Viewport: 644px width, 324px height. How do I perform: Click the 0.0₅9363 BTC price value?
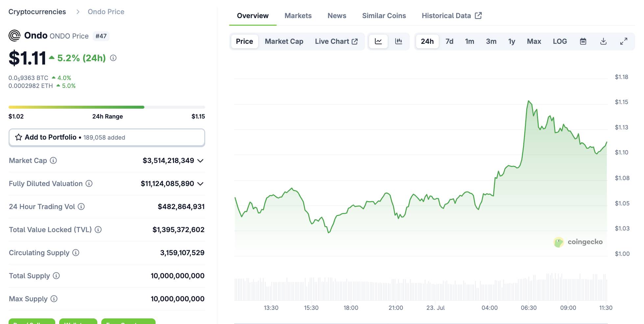[28, 78]
